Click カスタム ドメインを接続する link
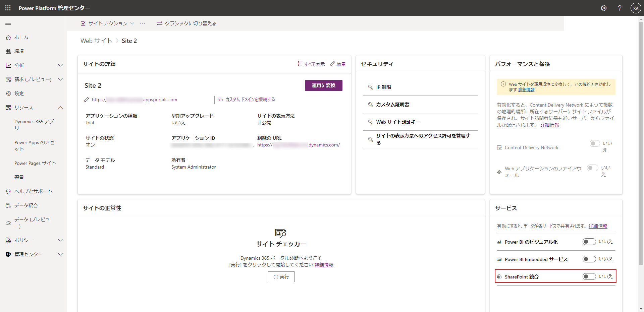The width and height of the screenshot is (644, 312). point(250,100)
